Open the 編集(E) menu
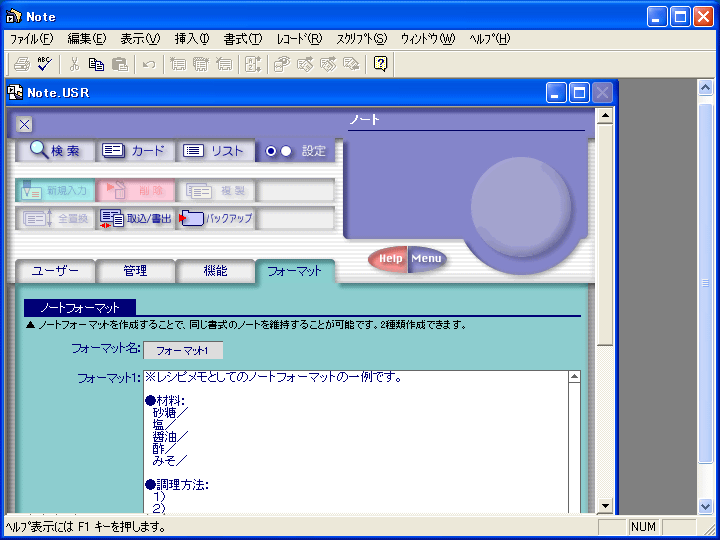The width and height of the screenshot is (720, 540). point(87,39)
